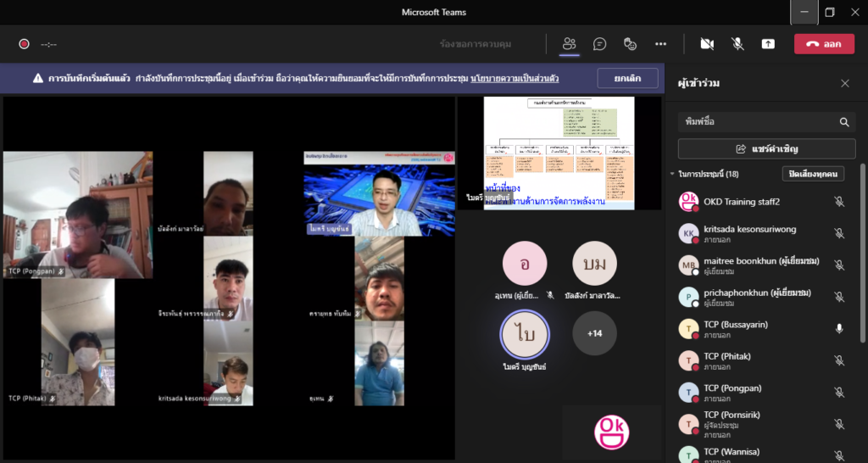The image size is (868, 463).
Task: Click kritsada kesonsuriwong muted mic icon
Action: coord(839,233)
